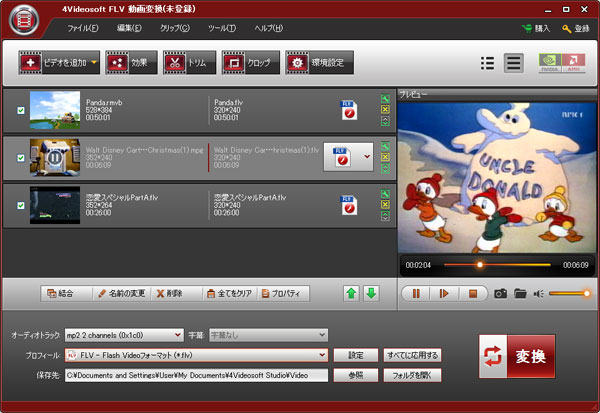
Task: Click the Rename (名前の変更) button
Action: [x=122, y=294]
